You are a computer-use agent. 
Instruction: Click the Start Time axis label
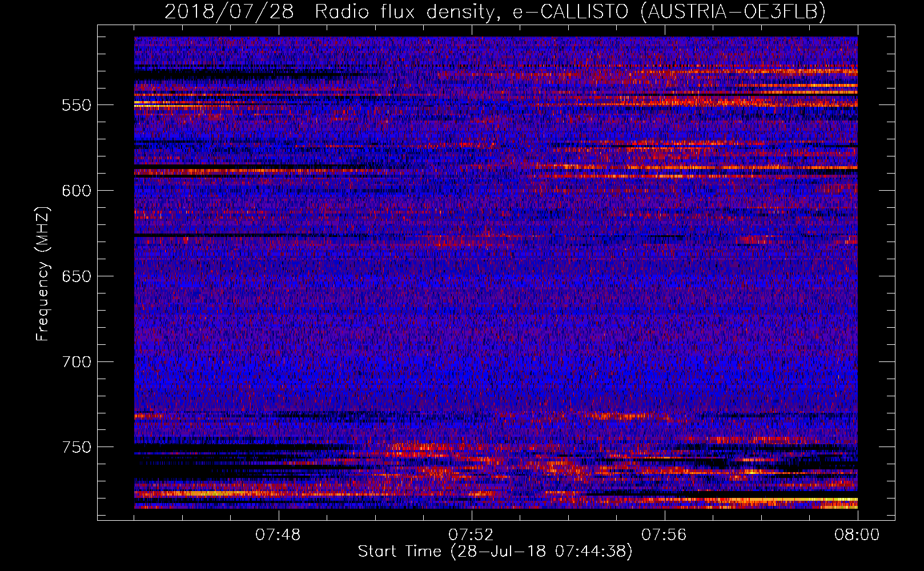(495, 552)
